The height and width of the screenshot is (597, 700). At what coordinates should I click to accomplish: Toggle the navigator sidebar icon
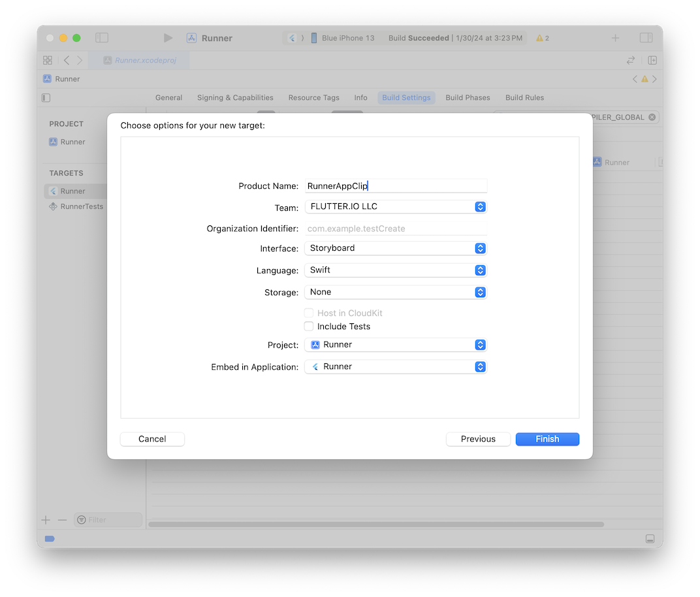102,38
